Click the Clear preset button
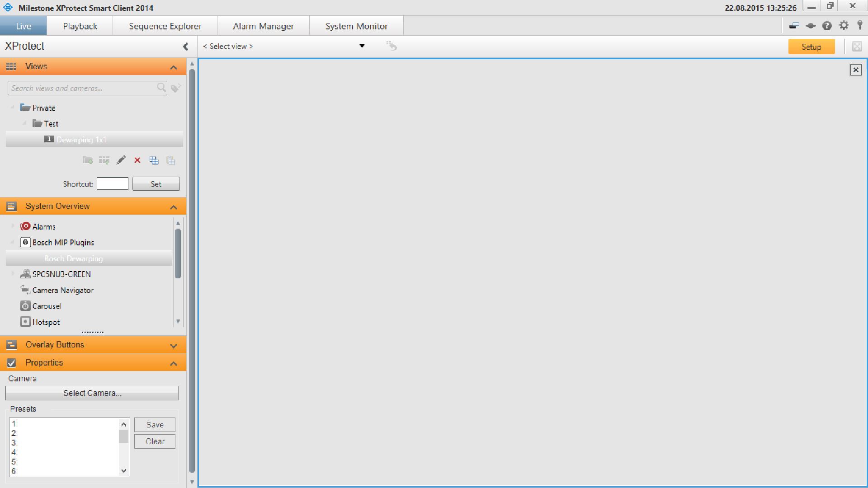 [x=155, y=441]
